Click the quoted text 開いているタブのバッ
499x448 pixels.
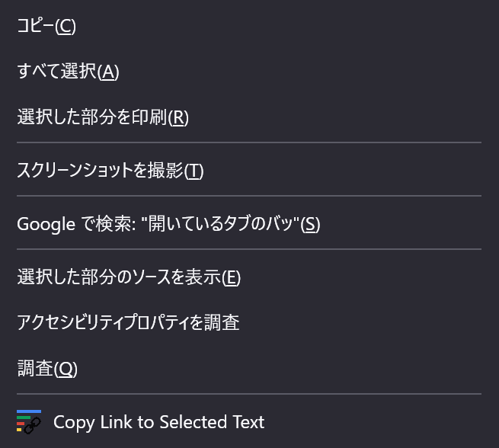pyautogui.click(x=220, y=223)
